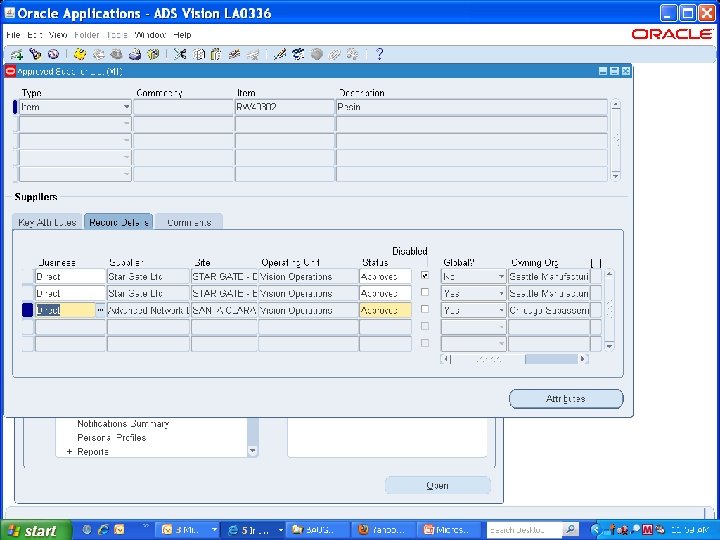The width and height of the screenshot is (720, 540).
Task: Uncheck Disabled for first Star Gate row
Action: coord(425,276)
